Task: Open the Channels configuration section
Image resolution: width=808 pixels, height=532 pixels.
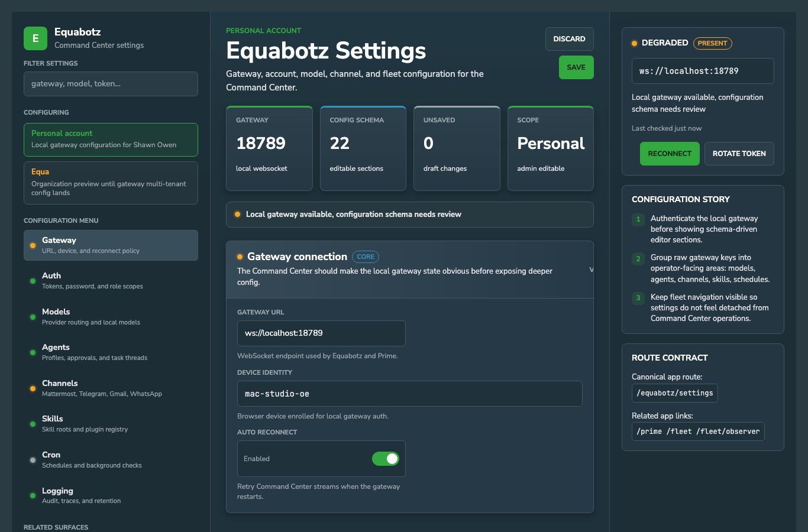Action: (111, 388)
